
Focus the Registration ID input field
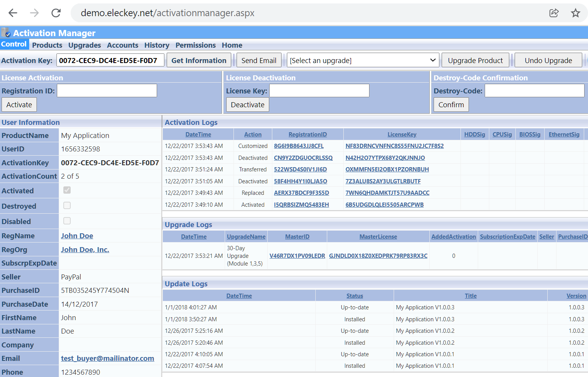pyautogui.click(x=107, y=91)
